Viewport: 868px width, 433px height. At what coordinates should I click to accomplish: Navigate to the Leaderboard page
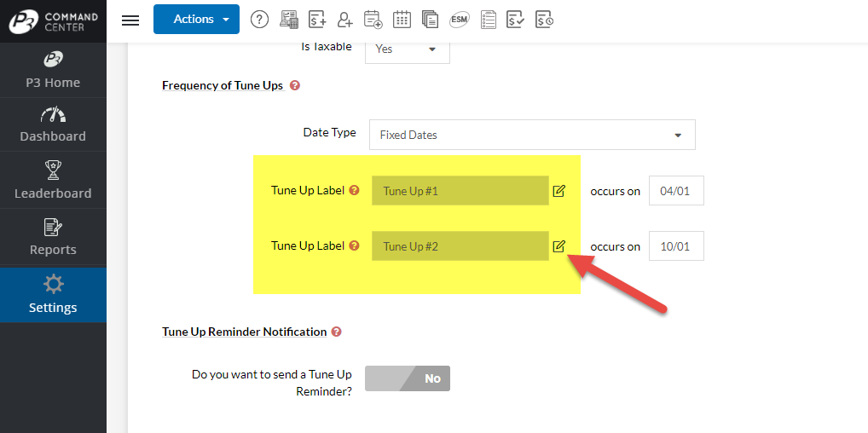(x=53, y=181)
